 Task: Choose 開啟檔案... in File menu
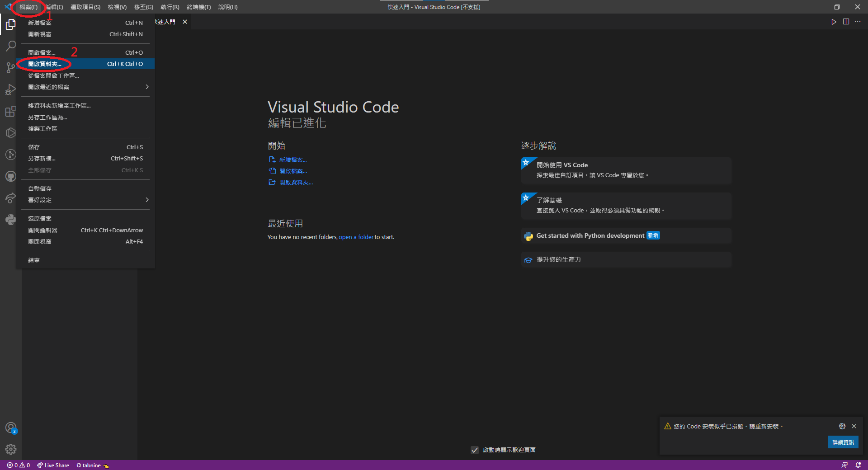[x=85, y=52]
